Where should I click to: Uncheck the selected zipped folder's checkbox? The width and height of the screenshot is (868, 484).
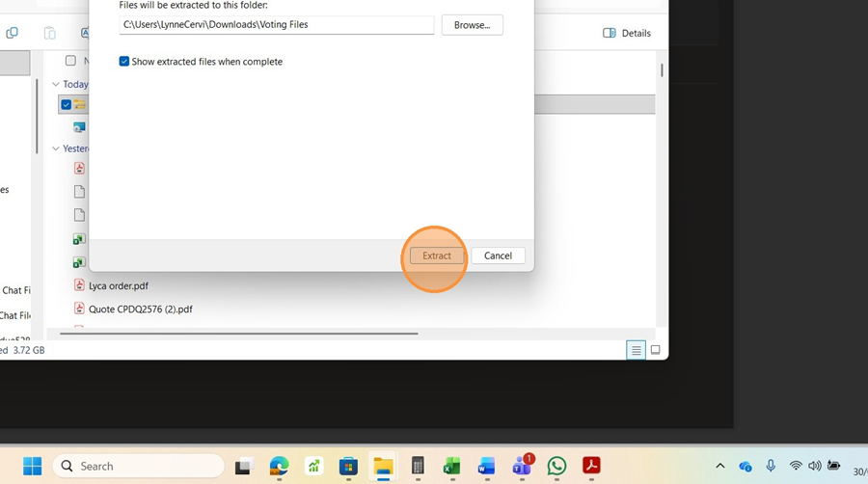[x=66, y=104]
